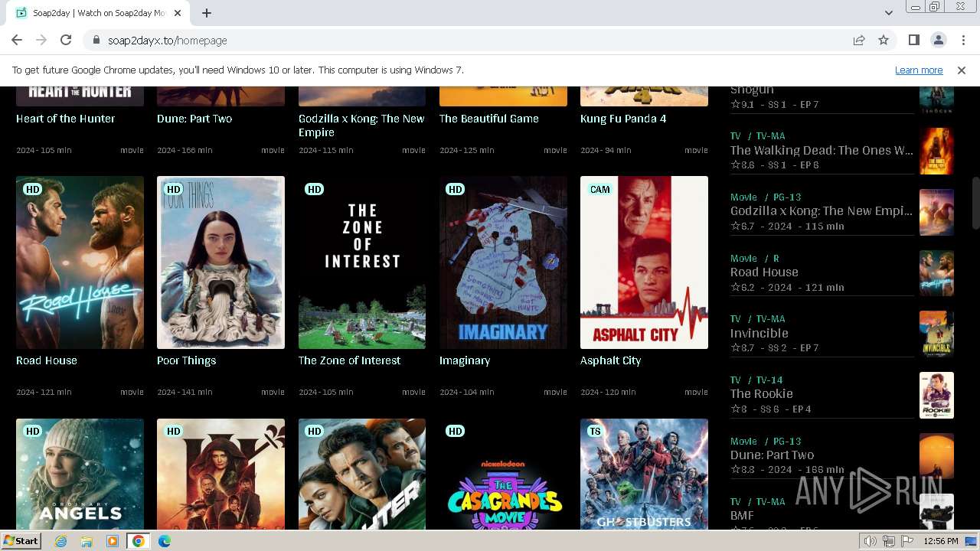Open Godzilla x Kong sidebar entry

point(822,211)
